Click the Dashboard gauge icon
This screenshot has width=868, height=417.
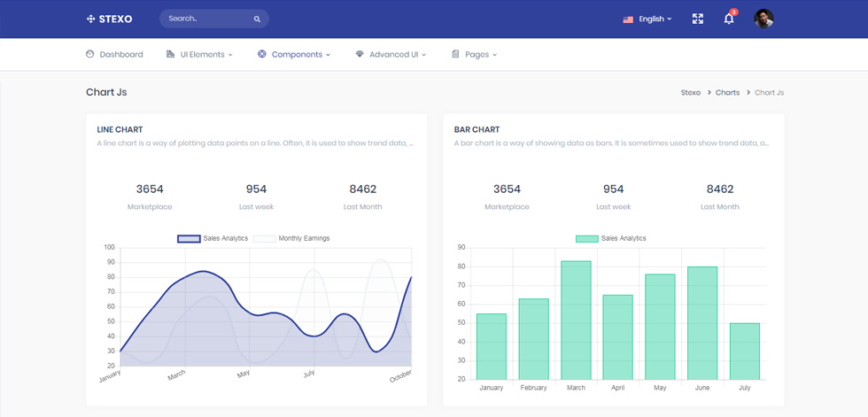pos(90,54)
